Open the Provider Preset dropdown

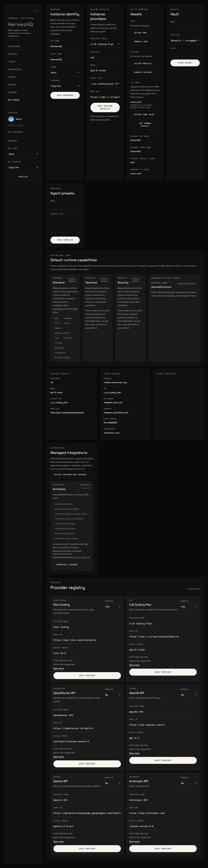point(105,44)
